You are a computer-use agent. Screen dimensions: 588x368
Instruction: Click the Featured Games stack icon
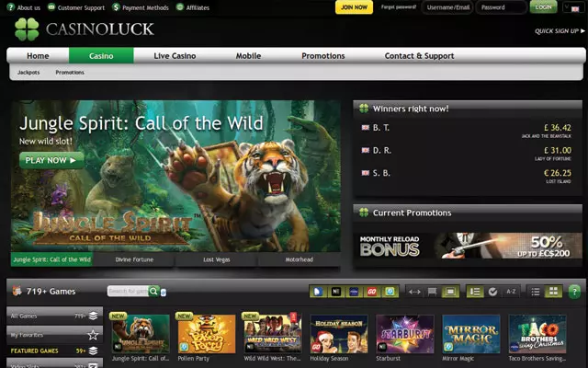pyautogui.click(x=94, y=351)
